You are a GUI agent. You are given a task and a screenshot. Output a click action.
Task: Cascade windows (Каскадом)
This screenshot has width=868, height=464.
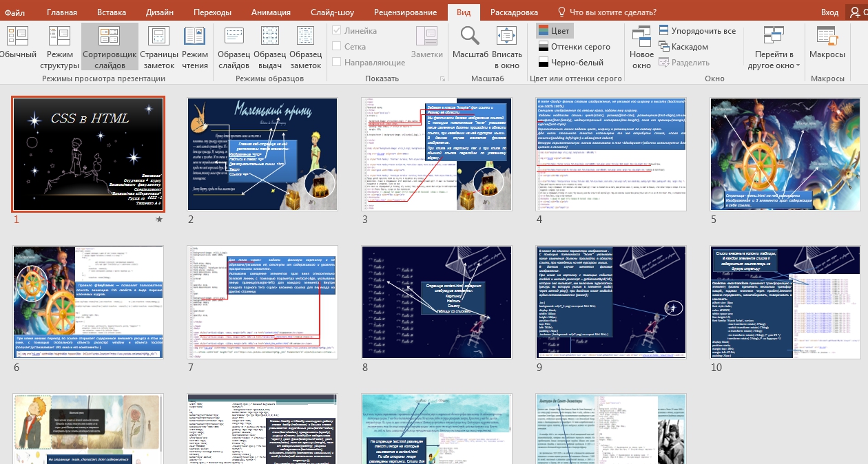pyautogui.click(x=683, y=47)
